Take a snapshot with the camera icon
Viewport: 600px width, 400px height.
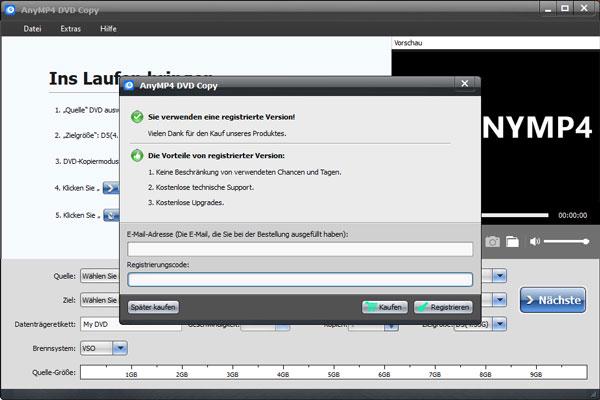point(492,242)
